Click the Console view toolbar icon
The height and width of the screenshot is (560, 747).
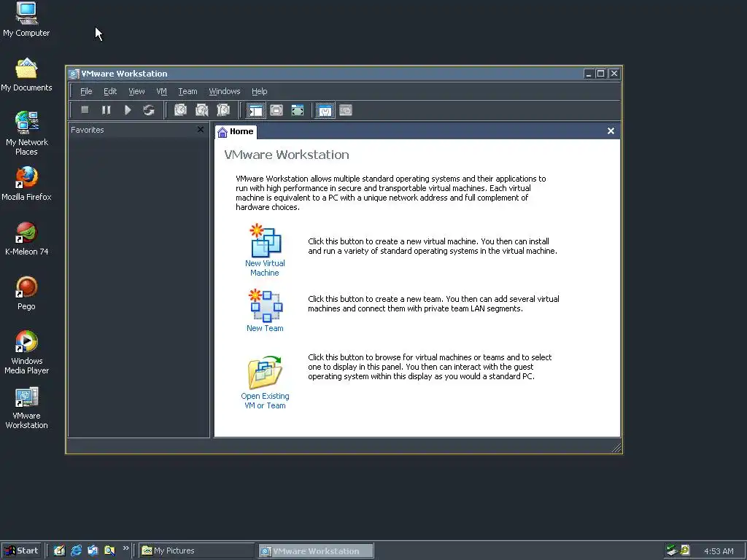click(x=346, y=111)
